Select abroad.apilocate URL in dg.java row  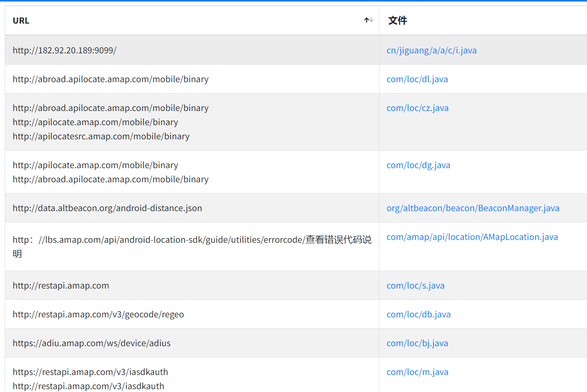pos(111,179)
